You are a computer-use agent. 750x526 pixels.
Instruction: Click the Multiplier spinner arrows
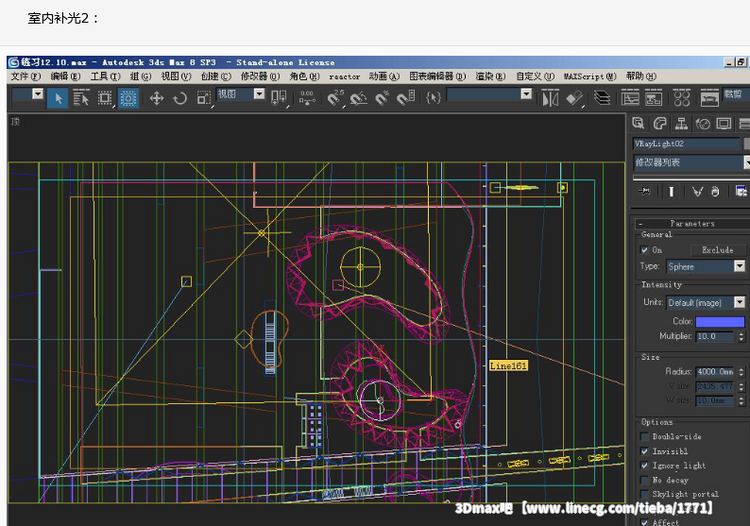coord(741,337)
